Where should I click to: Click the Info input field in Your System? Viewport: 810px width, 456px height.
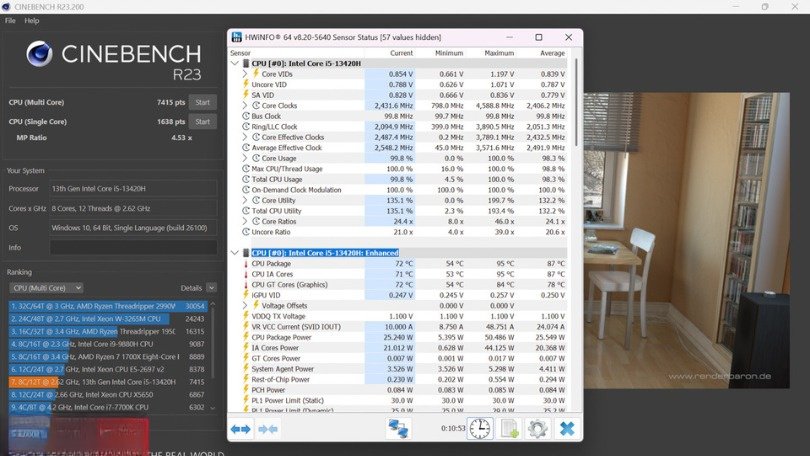pyautogui.click(x=133, y=247)
